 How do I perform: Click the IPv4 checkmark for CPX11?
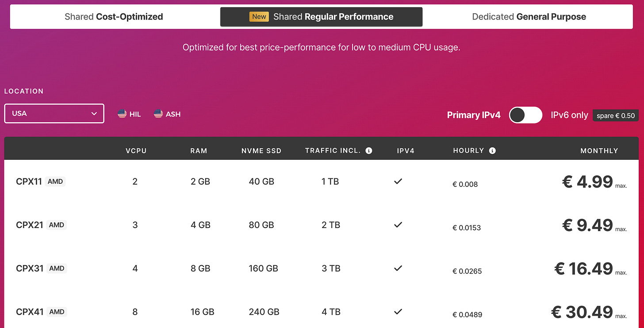(x=398, y=181)
